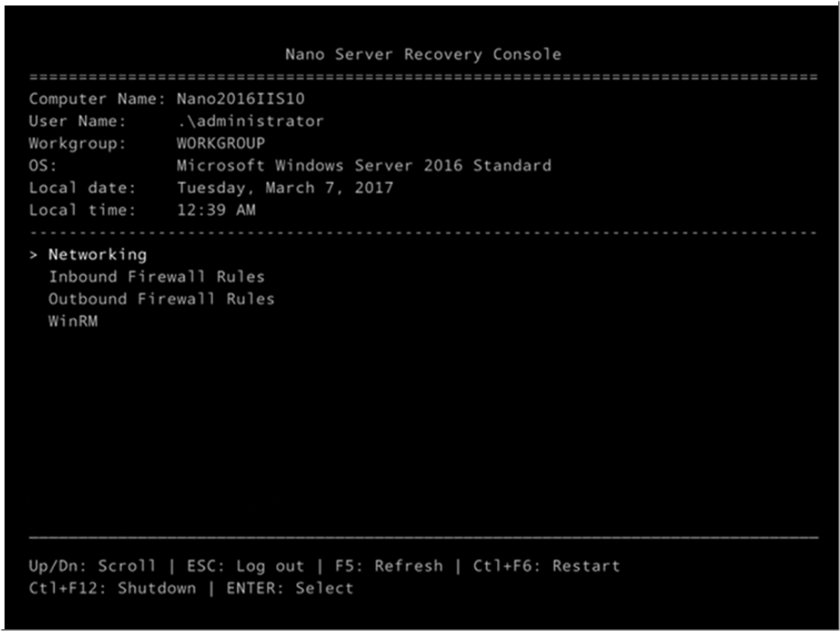Click the computer name Nano2016IIS10
Screen dimensions: 840x631
pyautogui.click(x=240, y=99)
